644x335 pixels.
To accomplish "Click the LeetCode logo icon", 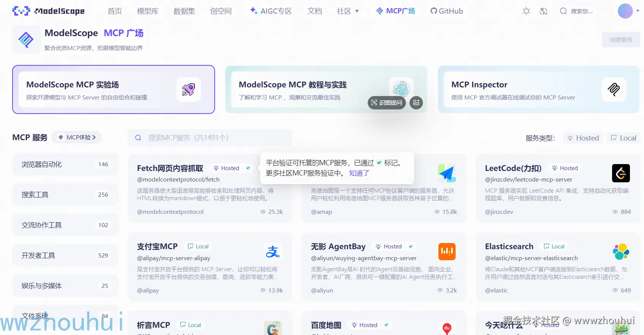I will point(621,173).
